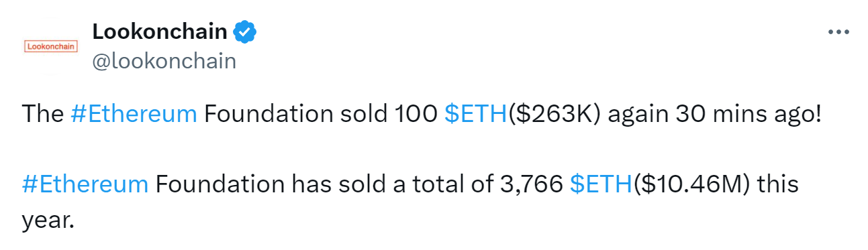Open the Lookonchain display name profile link

tap(160, 31)
